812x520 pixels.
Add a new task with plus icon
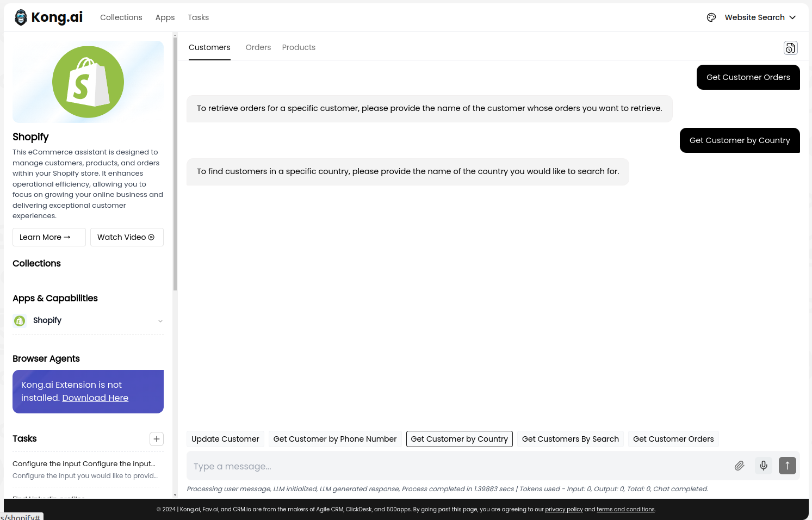(x=157, y=439)
